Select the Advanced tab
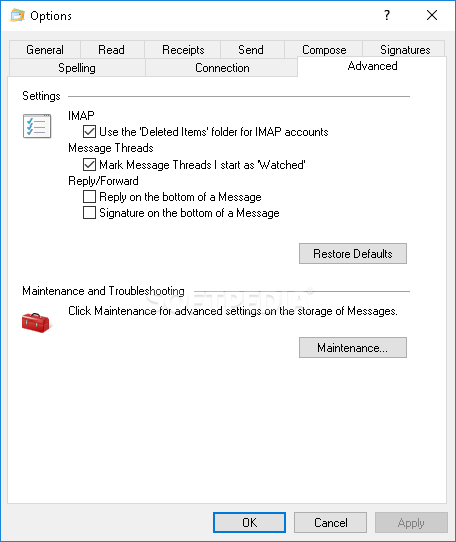The image size is (456, 542). [x=372, y=66]
